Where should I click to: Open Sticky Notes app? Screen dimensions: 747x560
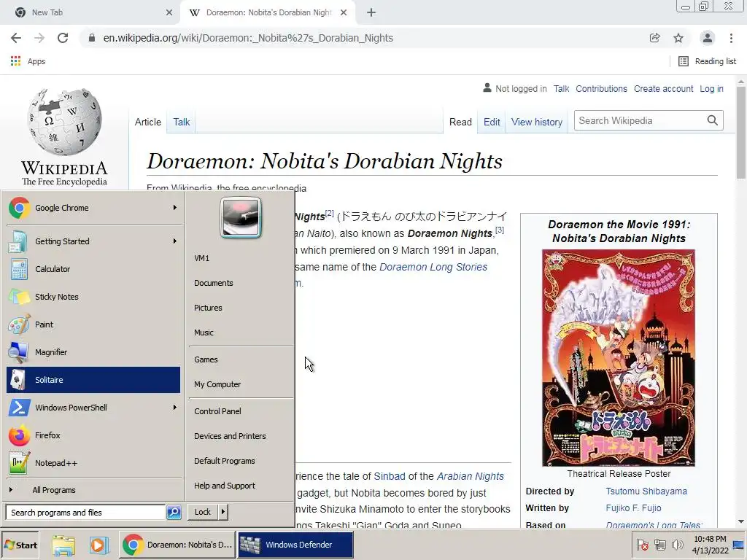tap(93, 297)
